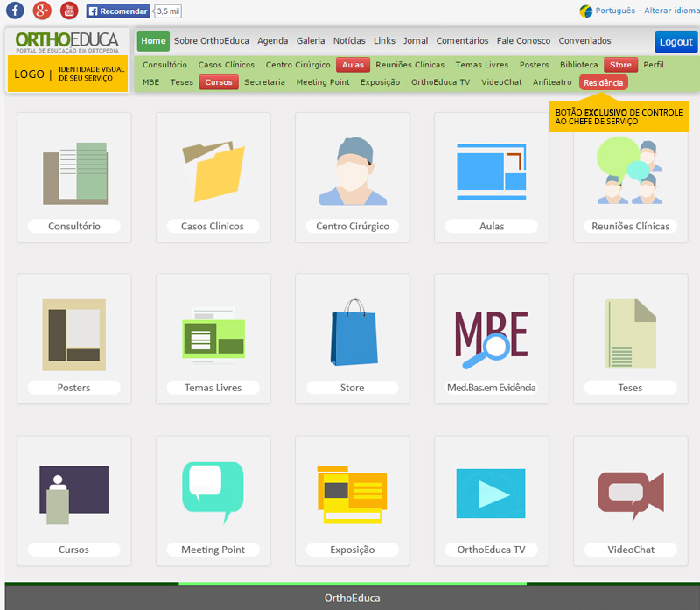Open the Teses document icon
The width and height of the screenshot is (700, 610).
click(630, 334)
